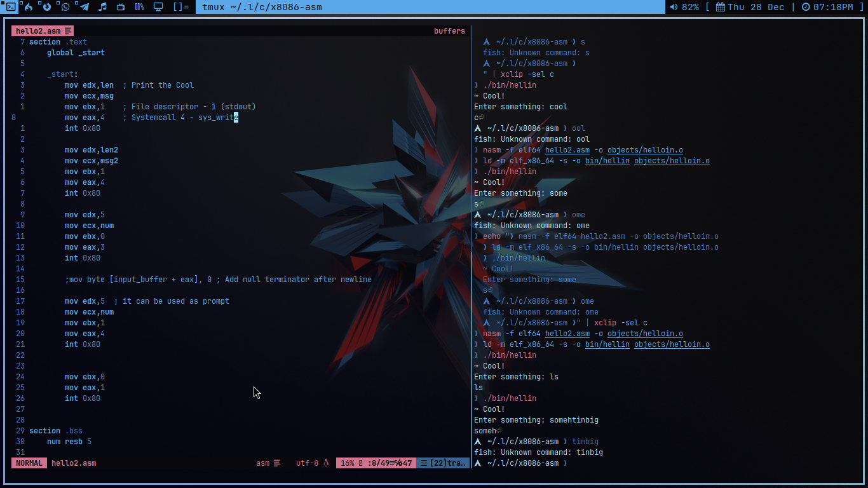Click the NORMAL mode indicator
The image size is (868, 488).
pos(29,463)
